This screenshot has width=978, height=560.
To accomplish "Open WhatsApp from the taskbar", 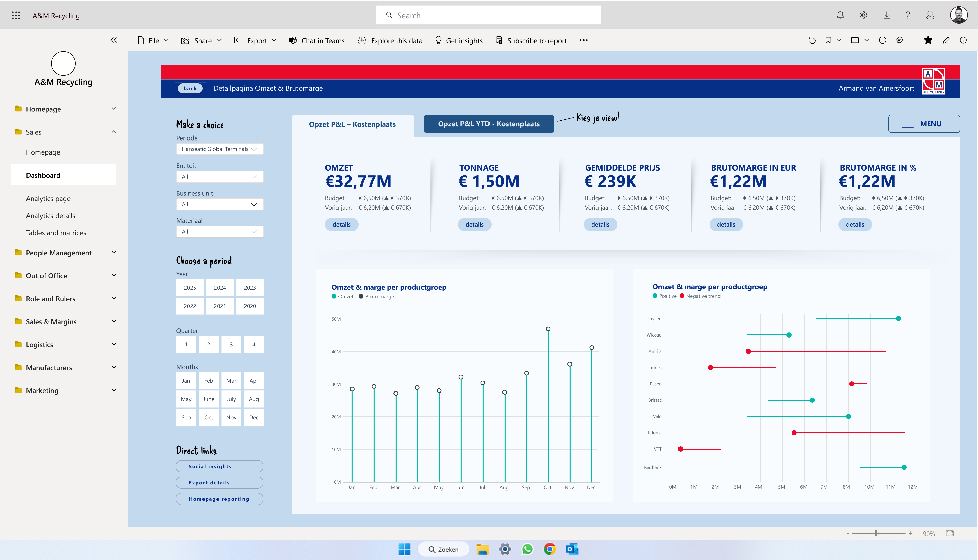I will point(527,549).
